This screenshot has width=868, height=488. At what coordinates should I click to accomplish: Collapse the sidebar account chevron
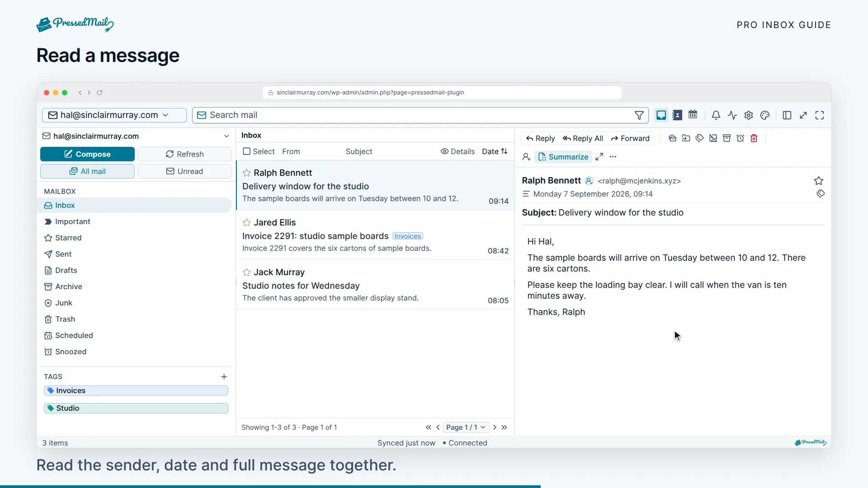226,136
